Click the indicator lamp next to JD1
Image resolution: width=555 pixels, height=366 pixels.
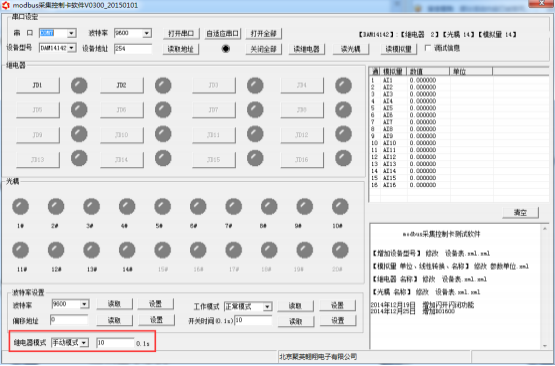click(79, 86)
